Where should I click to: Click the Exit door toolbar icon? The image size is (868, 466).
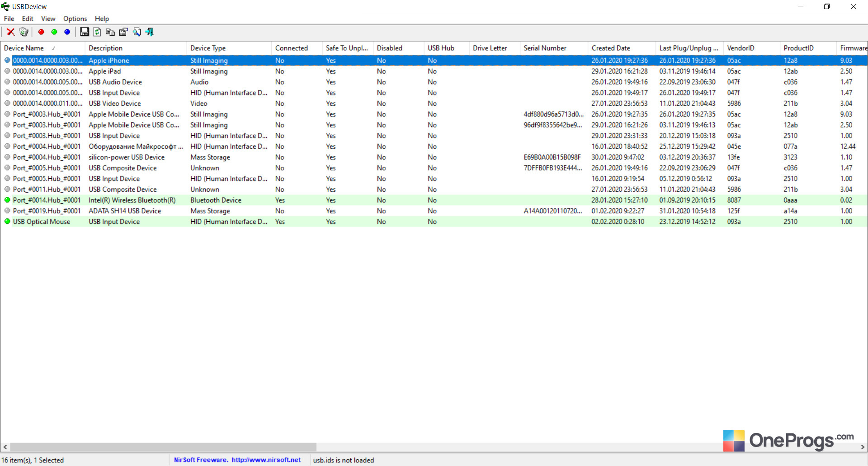click(x=150, y=32)
